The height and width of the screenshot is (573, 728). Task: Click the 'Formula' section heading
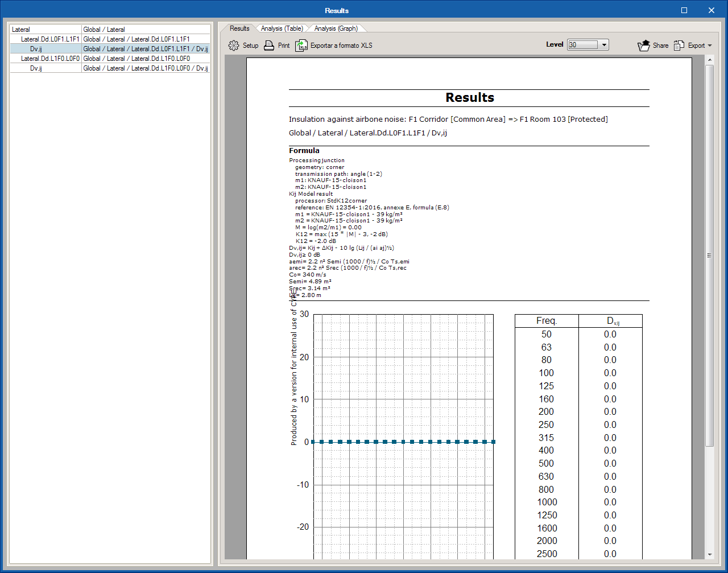304,151
